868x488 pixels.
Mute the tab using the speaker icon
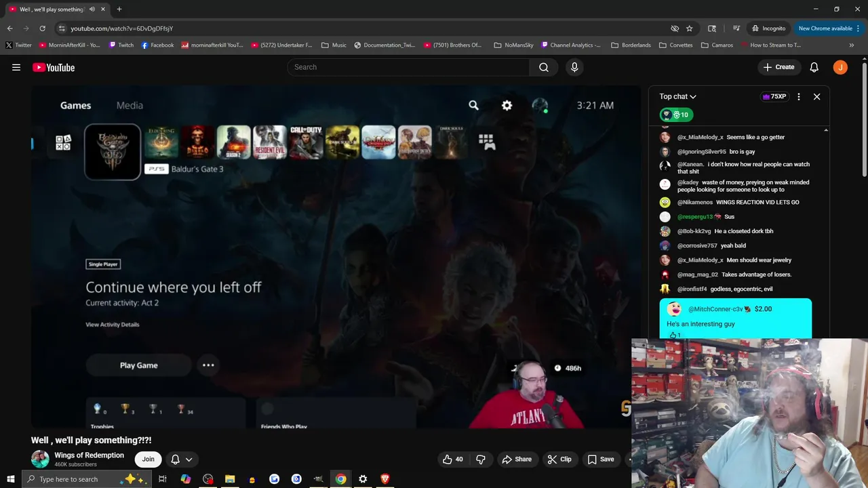(x=92, y=9)
